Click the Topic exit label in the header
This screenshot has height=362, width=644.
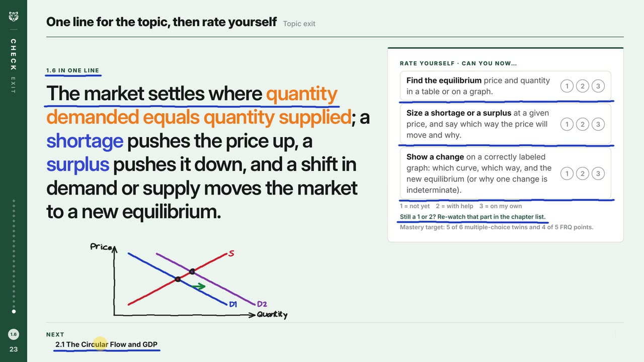point(299,23)
